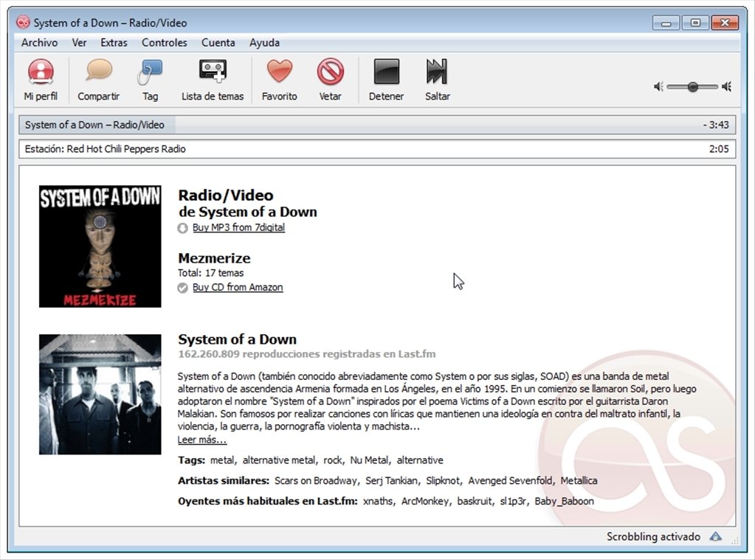Click the station time 2:05

pos(719,149)
